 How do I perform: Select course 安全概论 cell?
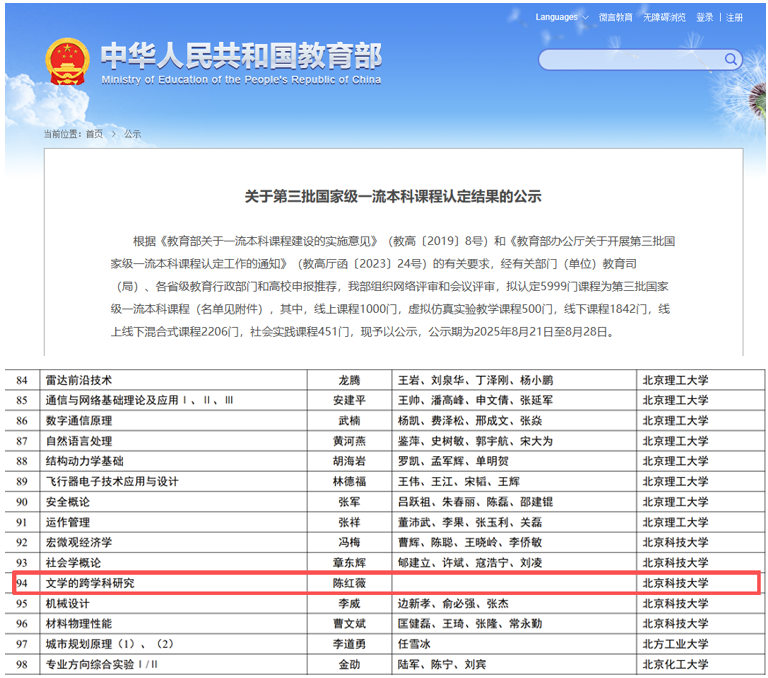pos(68,502)
